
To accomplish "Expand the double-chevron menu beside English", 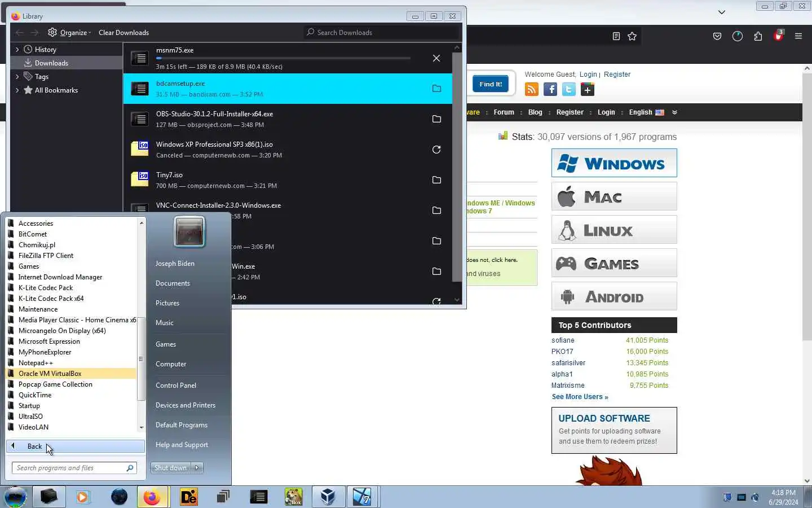I will click(674, 112).
